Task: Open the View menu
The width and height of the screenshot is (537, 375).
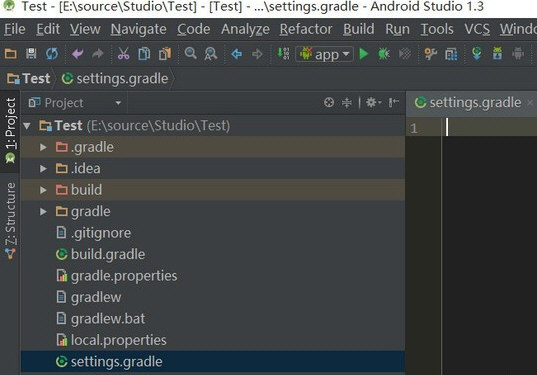Action: point(85,29)
